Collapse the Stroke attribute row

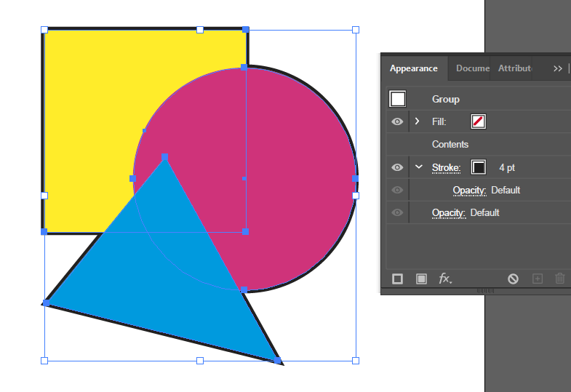(419, 167)
